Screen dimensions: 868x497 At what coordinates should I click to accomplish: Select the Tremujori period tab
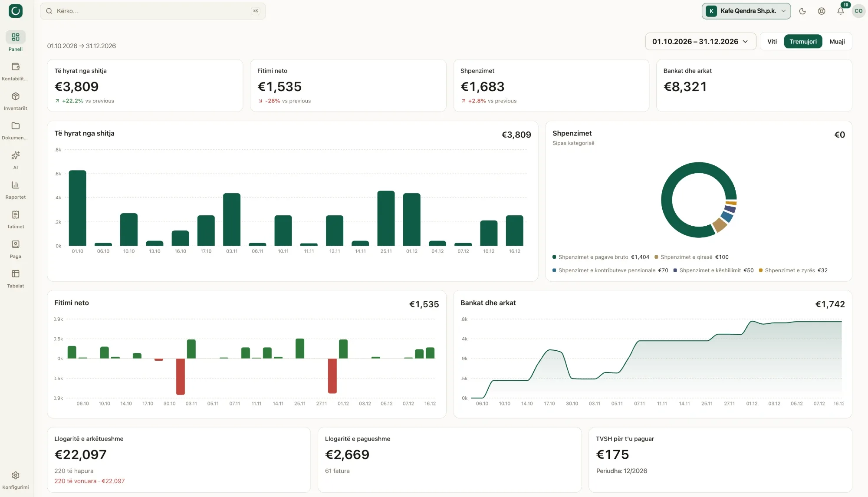pyautogui.click(x=803, y=42)
